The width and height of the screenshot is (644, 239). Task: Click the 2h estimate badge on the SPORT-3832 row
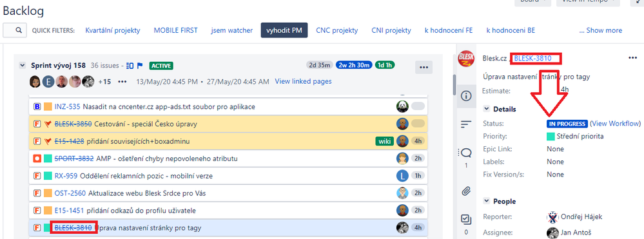tap(418, 158)
